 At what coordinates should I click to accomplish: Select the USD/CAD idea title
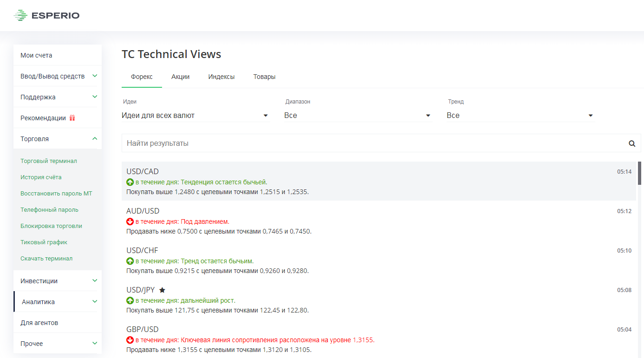143,171
